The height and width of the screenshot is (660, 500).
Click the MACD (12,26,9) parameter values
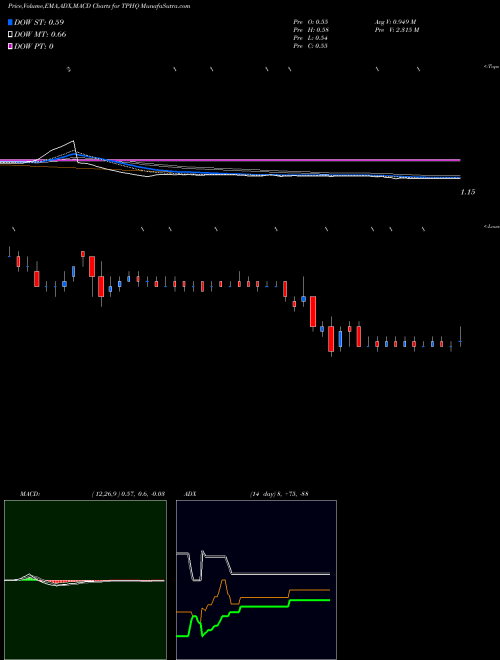(128, 493)
